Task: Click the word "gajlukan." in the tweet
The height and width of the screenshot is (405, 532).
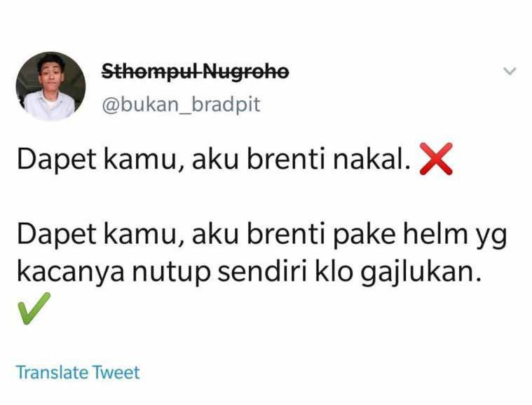Action: point(421,273)
